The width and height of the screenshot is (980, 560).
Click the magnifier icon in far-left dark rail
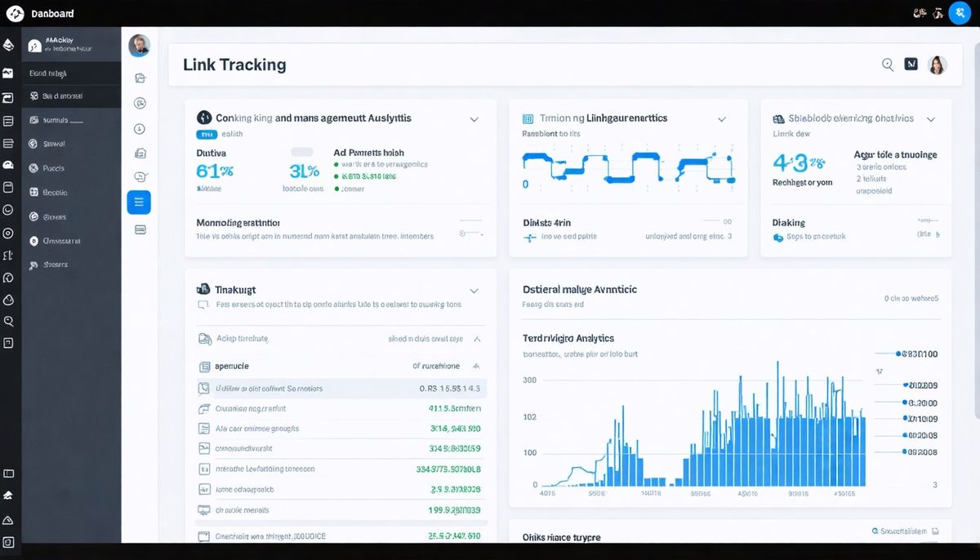pos(9,322)
